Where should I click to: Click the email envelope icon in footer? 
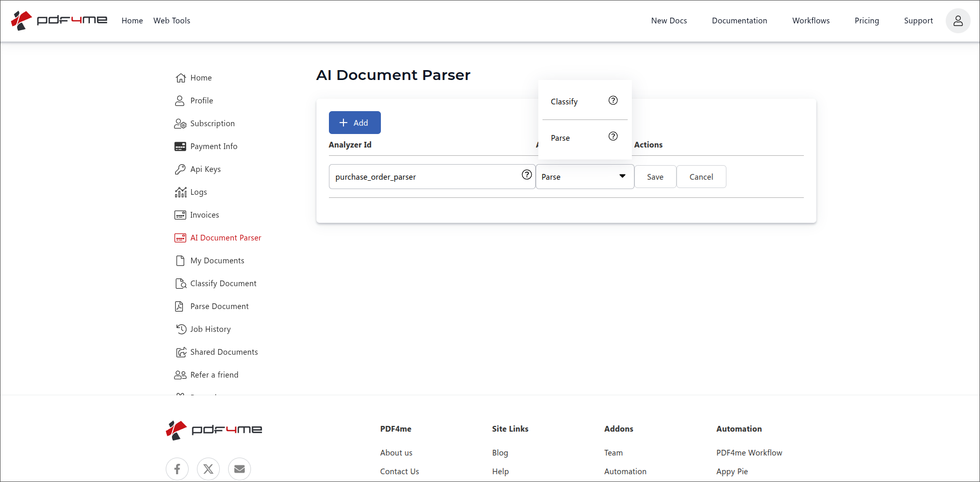point(240,469)
